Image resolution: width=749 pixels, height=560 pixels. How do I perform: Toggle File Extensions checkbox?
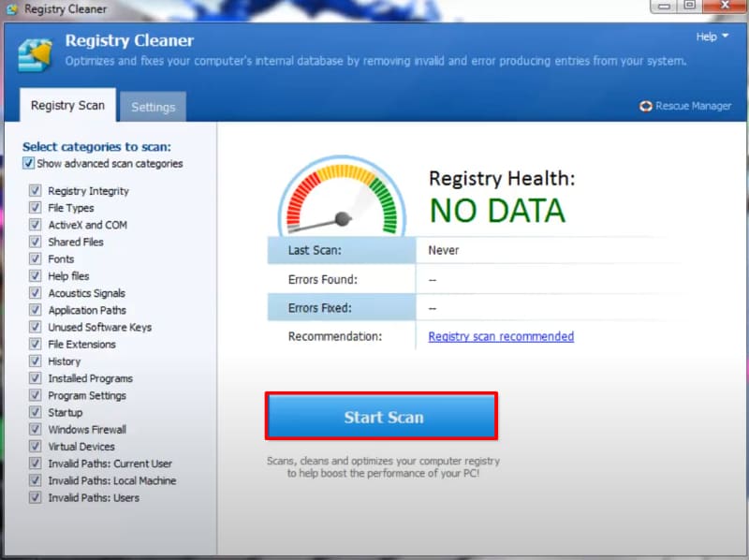click(x=35, y=344)
